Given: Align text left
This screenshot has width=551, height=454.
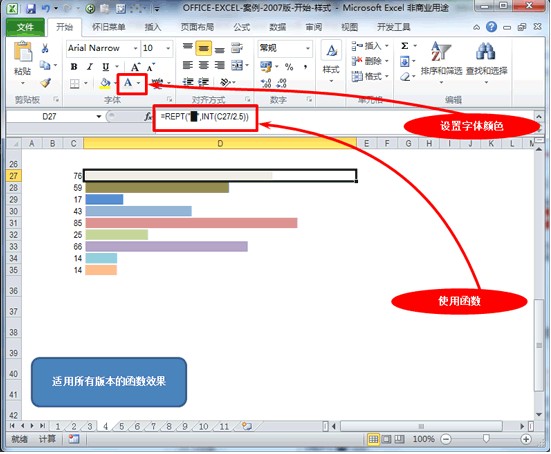Looking at the screenshot, I should pos(188,65).
